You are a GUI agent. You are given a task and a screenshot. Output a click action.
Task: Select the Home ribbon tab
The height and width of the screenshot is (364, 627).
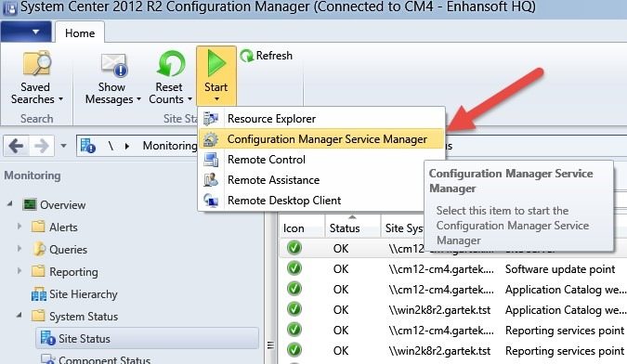(80, 32)
